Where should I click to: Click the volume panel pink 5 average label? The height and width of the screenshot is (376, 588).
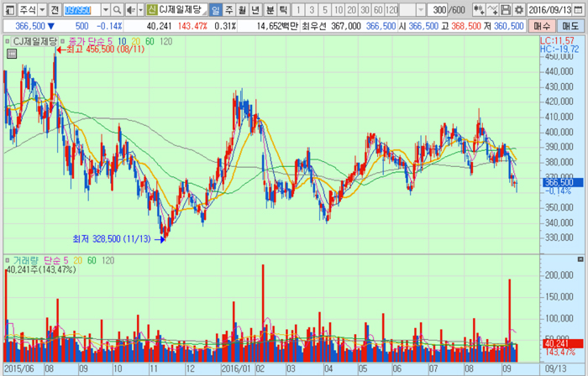click(x=66, y=260)
